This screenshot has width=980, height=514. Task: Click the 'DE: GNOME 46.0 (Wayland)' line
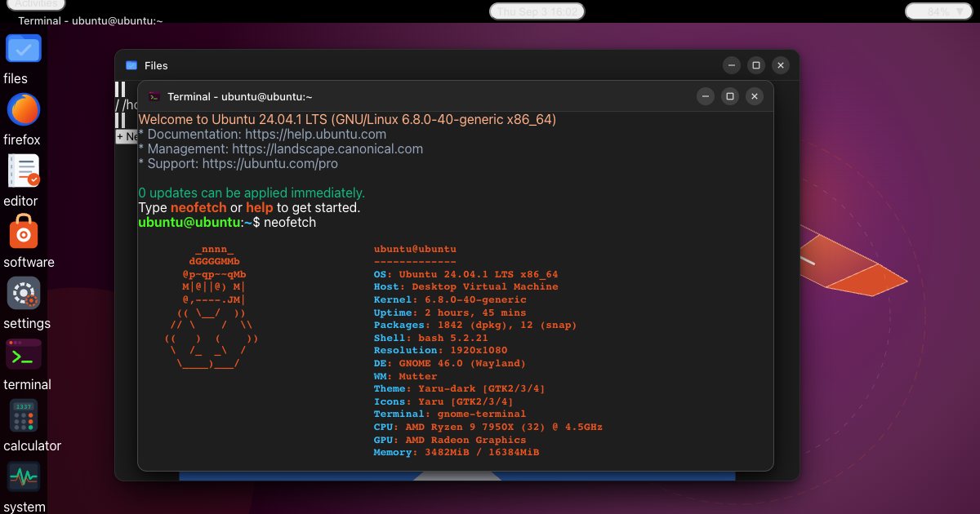coord(450,364)
